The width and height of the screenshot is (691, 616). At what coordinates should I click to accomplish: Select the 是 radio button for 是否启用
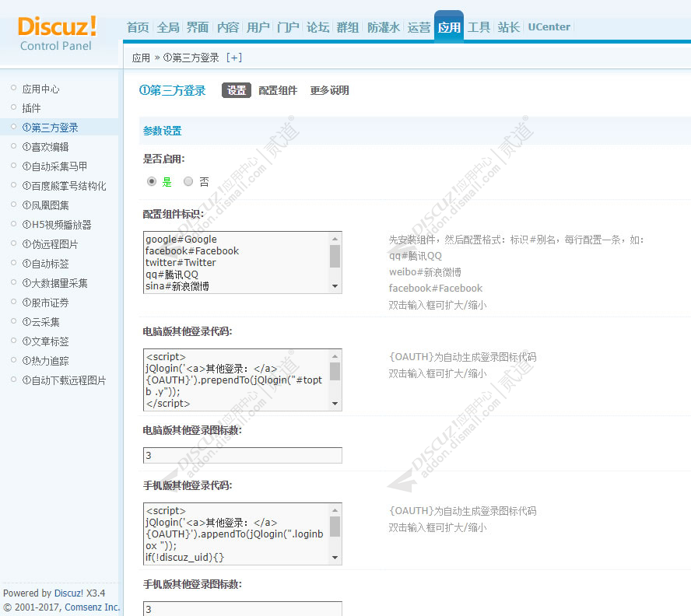pos(152,181)
